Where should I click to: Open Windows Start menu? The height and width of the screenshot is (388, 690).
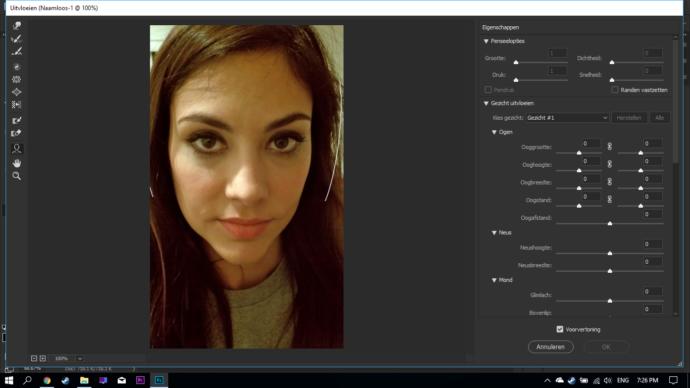click(9, 380)
